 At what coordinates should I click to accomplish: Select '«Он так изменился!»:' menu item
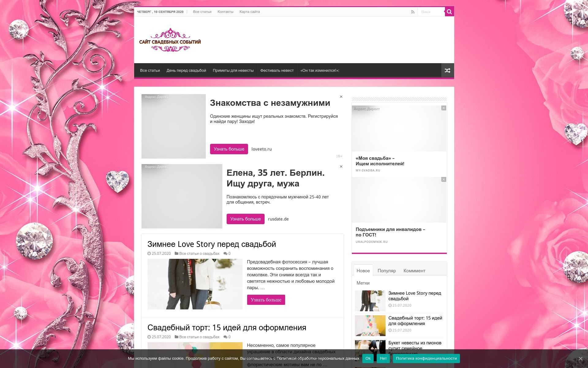click(x=320, y=71)
